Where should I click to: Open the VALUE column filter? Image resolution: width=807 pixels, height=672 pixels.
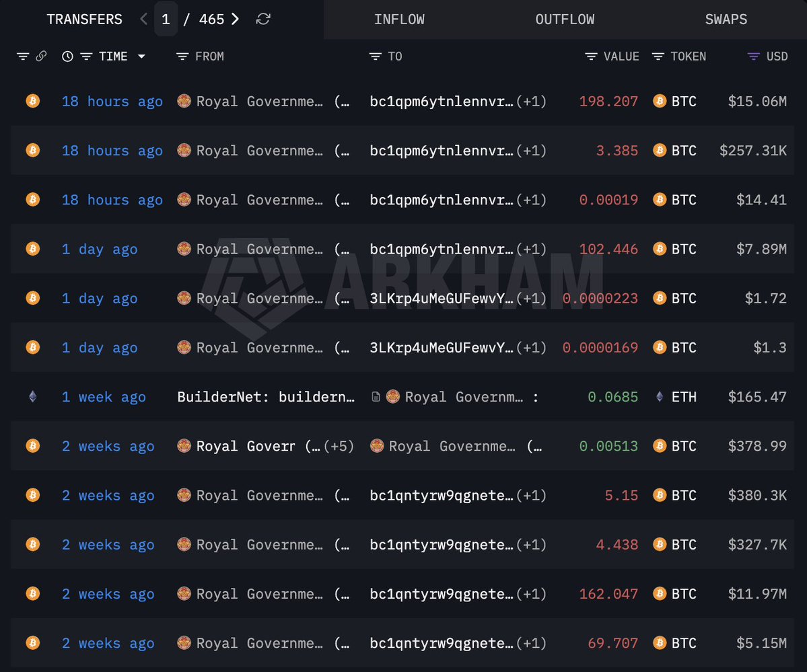coord(591,56)
